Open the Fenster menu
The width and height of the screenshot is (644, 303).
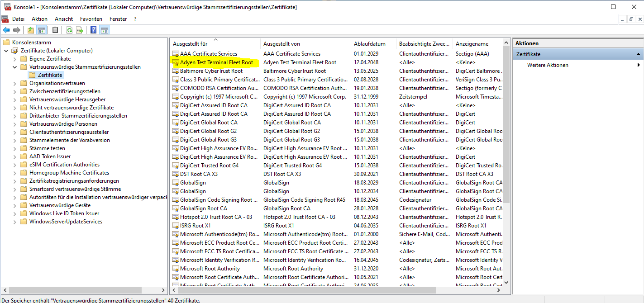118,19
